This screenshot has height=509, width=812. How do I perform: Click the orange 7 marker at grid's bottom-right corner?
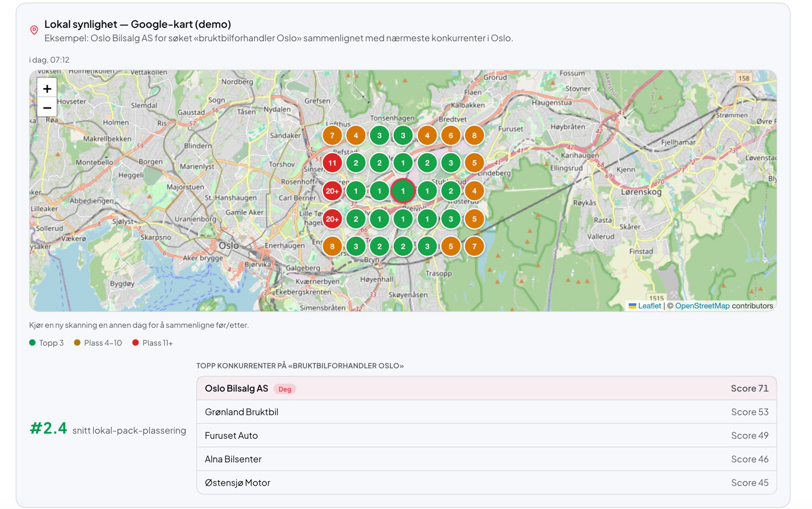pos(474,246)
